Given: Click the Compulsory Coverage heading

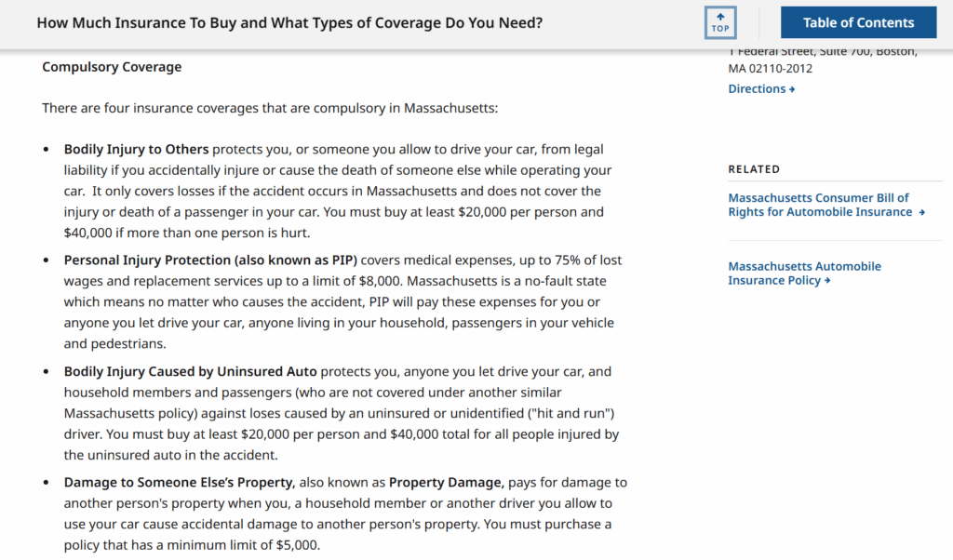Looking at the screenshot, I should (x=112, y=67).
